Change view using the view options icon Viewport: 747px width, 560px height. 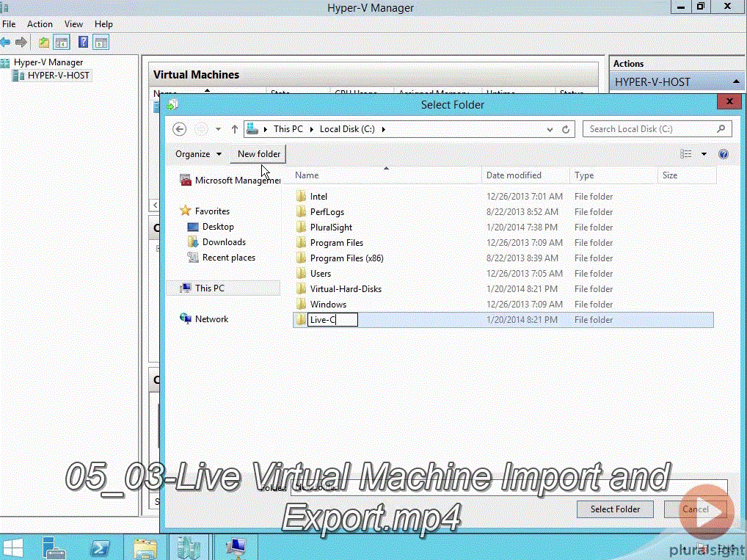point(686,154)
